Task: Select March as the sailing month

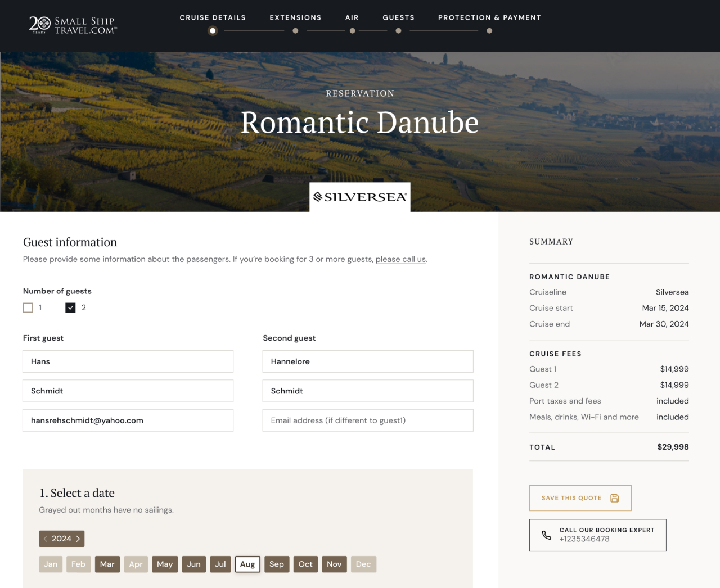Action: [x=107, y=564]
